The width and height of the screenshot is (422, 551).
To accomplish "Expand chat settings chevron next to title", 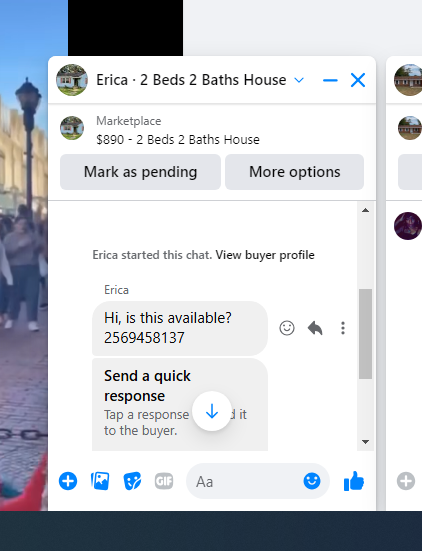I will click(x=299, y=80).
